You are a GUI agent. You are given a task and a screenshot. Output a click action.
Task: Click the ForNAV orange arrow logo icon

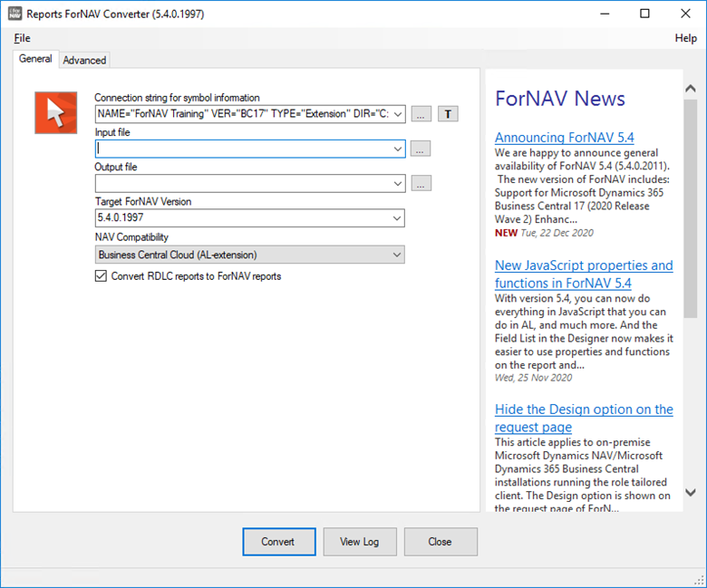(x=55, y=112)
